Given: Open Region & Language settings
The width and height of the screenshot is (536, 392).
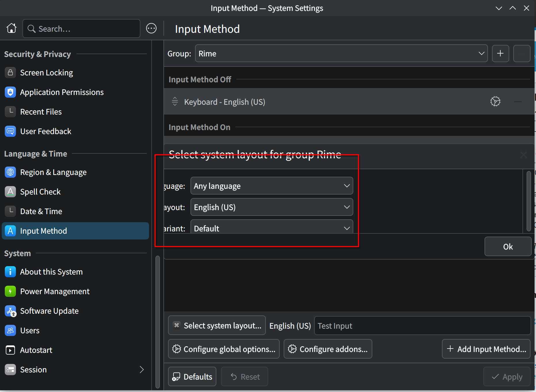Looking at the screenshot, I should [x=75, y=172].
